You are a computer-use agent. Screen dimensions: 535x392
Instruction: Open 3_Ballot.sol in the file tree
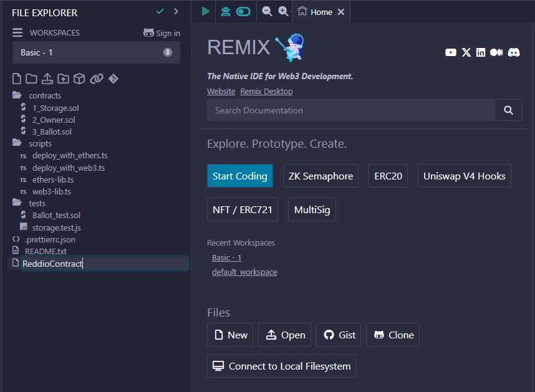[x=52, y=131]
